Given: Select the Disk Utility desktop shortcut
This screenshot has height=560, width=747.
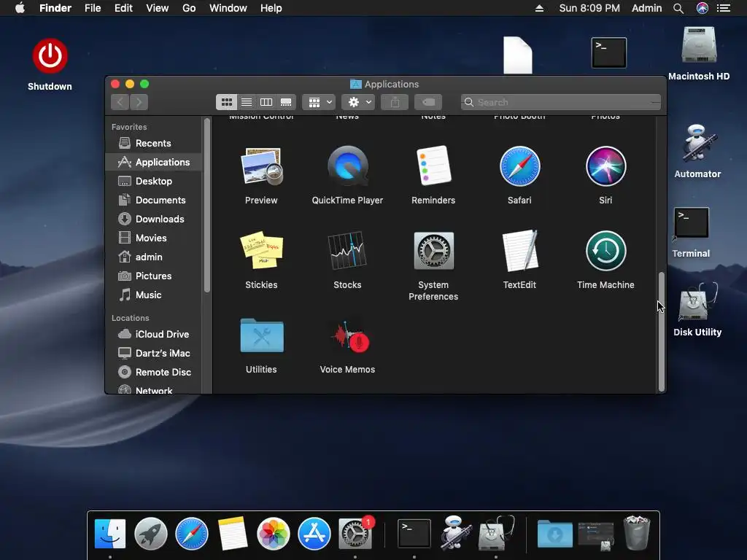Looking at the screenshot, I should point(697,303).
